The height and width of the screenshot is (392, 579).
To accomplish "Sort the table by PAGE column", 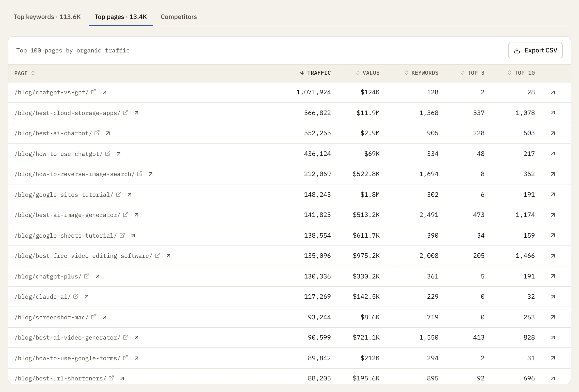I will coord(24,73).
